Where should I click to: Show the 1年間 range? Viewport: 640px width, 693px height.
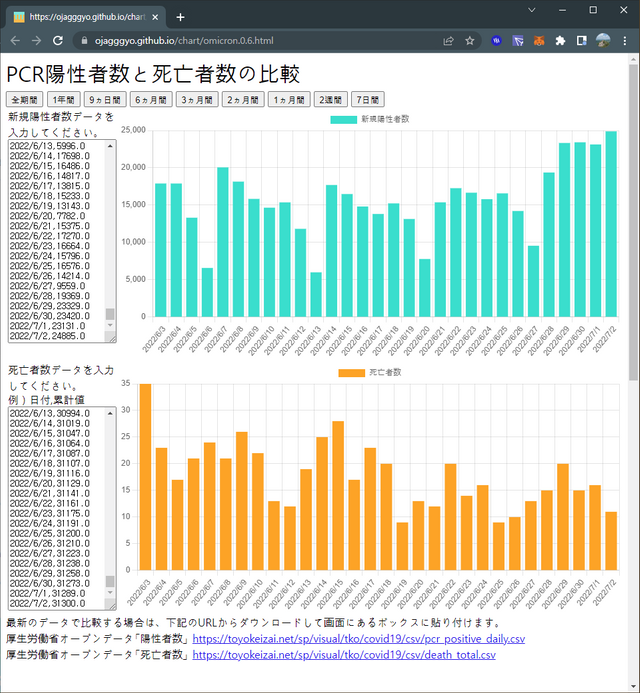64,99
